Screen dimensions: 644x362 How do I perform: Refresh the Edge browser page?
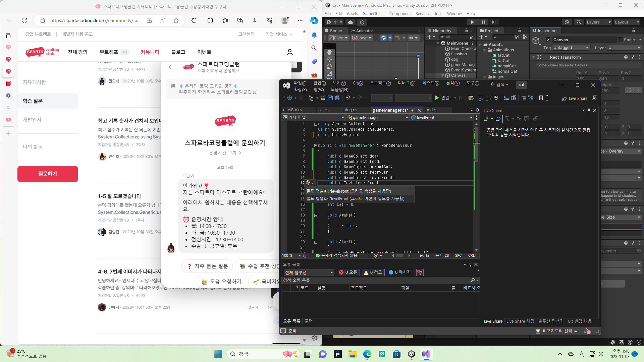click(x=24, y=20)
